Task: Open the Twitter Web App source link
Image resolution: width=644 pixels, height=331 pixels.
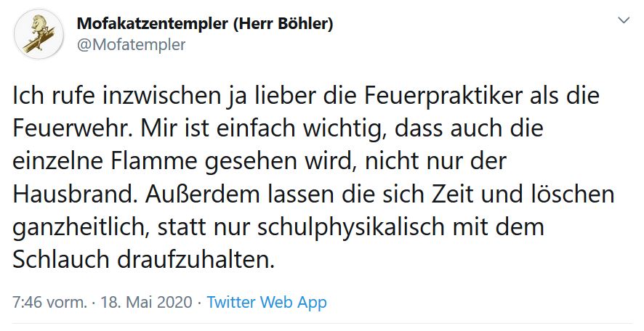Action: pos(267,302)
